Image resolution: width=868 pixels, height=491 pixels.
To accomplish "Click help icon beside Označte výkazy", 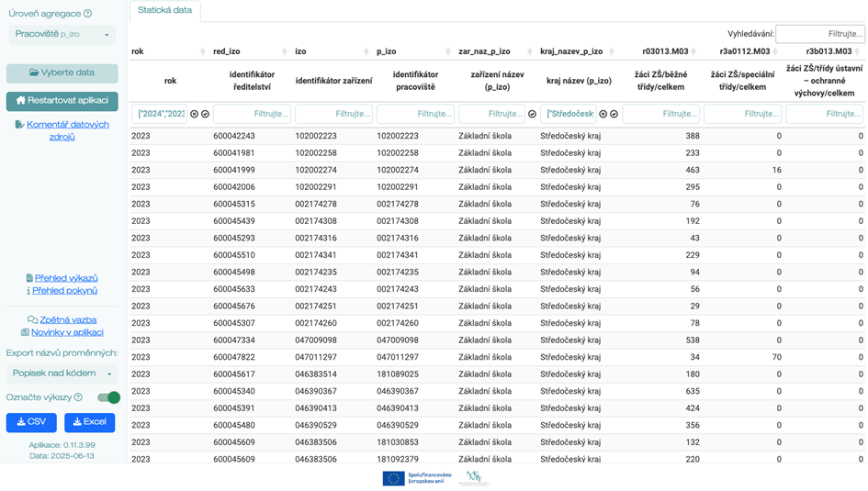I will [x=78, y=397].
